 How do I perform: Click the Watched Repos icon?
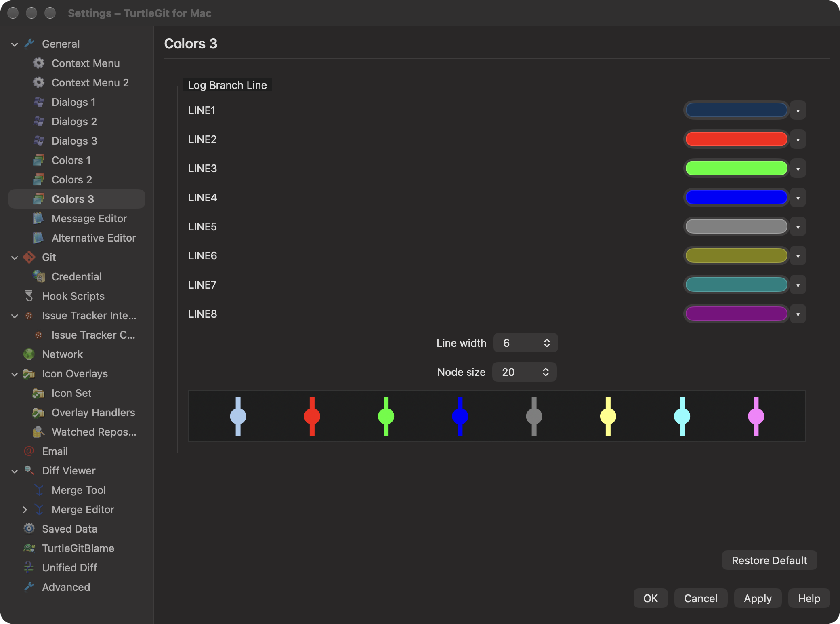click(x=39, y=432)
